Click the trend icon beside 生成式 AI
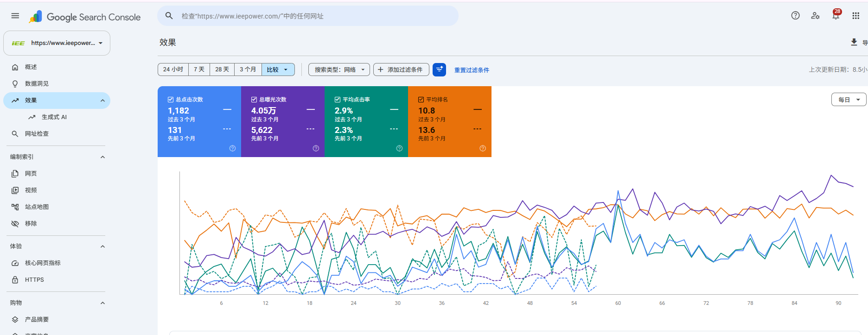This screenshot has height=335, width=868. 32,117
